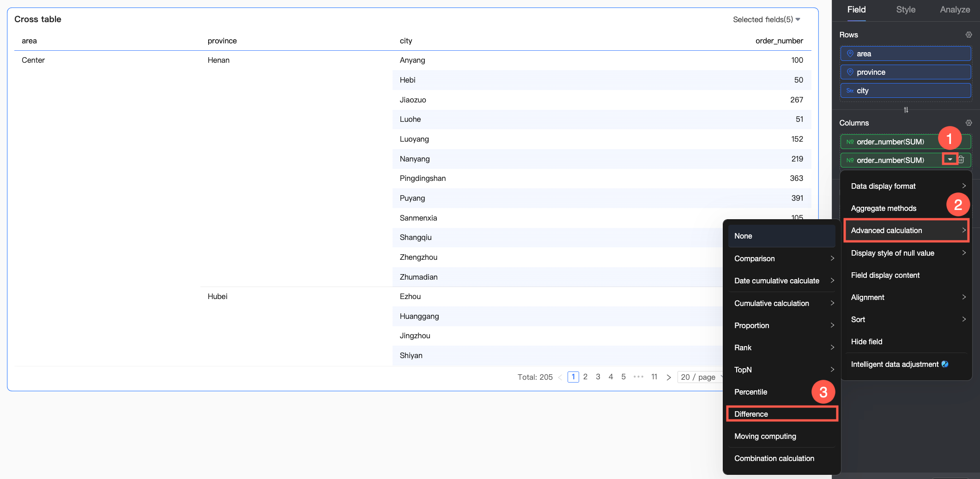
Task: Expand TopN submenu
Action: click(782, 370)
